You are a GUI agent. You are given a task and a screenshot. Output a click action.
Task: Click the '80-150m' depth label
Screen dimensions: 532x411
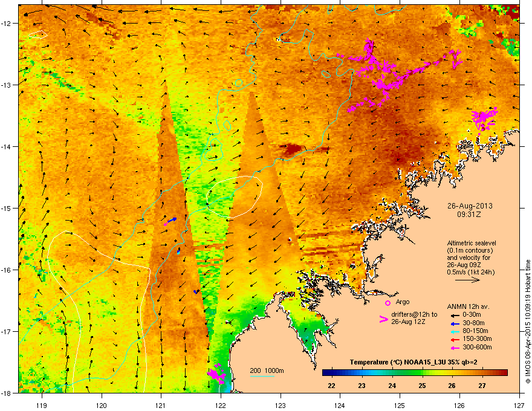click(x=475, y=331)
